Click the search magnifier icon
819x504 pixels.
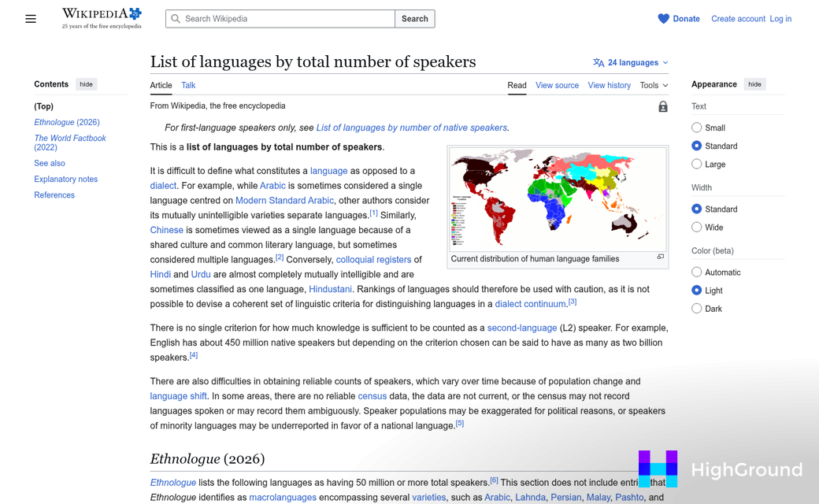(x=176, y=19)
